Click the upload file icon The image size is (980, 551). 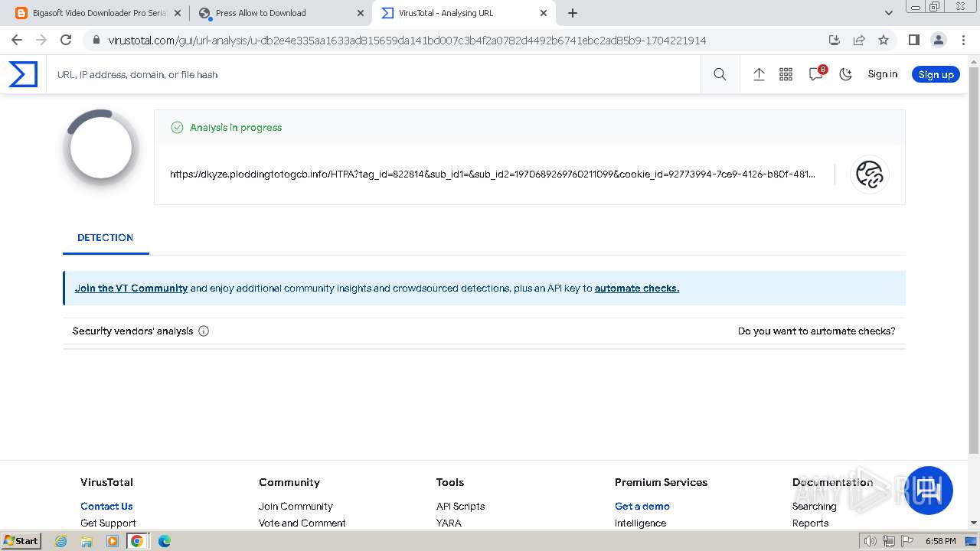[x=759, y=74]
